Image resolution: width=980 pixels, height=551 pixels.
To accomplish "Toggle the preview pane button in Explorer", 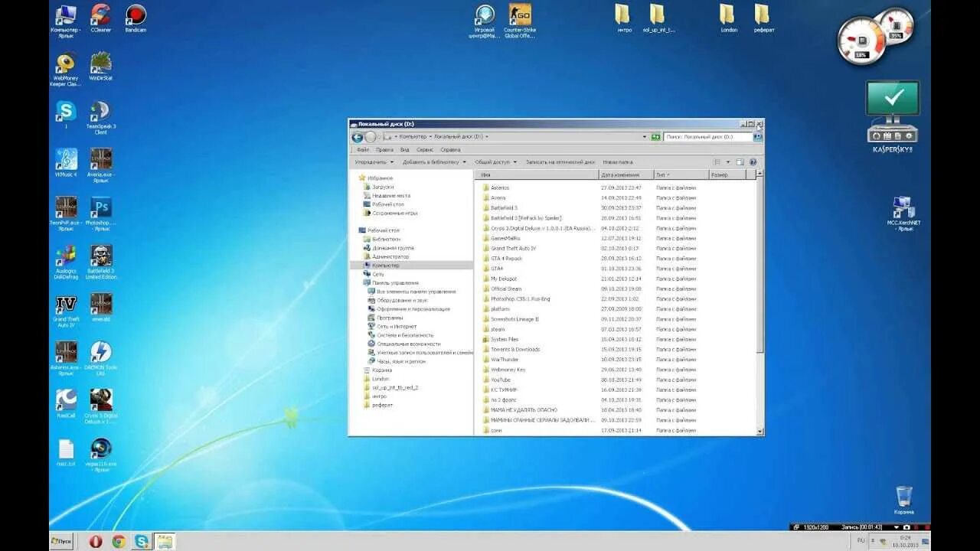I will point(740,162).
